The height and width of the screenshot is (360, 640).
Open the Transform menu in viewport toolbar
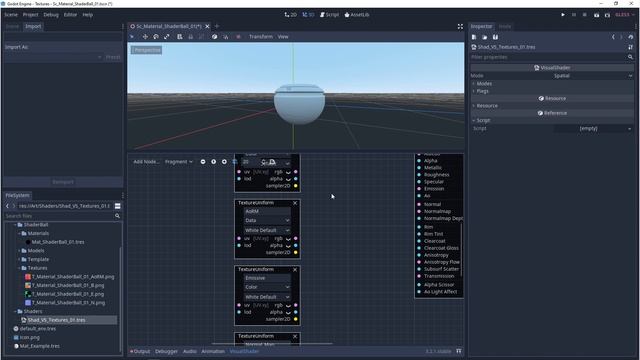coord(261,37)
